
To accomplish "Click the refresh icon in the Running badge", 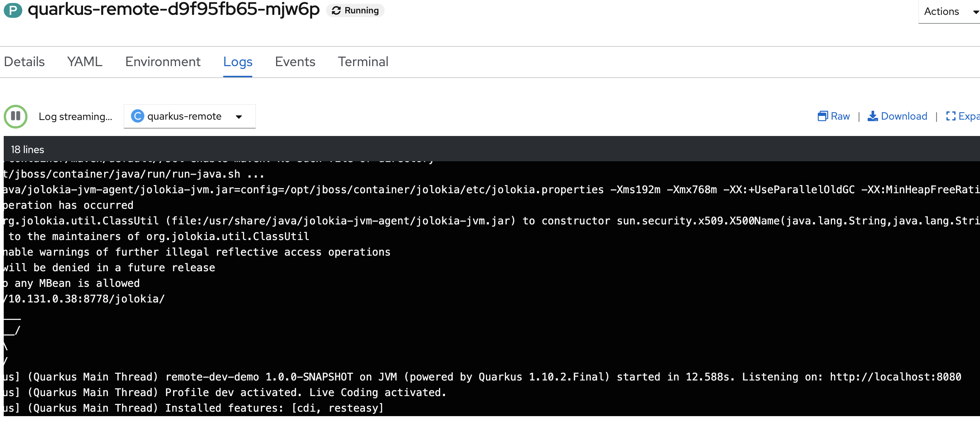I will click(x=336, y=10).
